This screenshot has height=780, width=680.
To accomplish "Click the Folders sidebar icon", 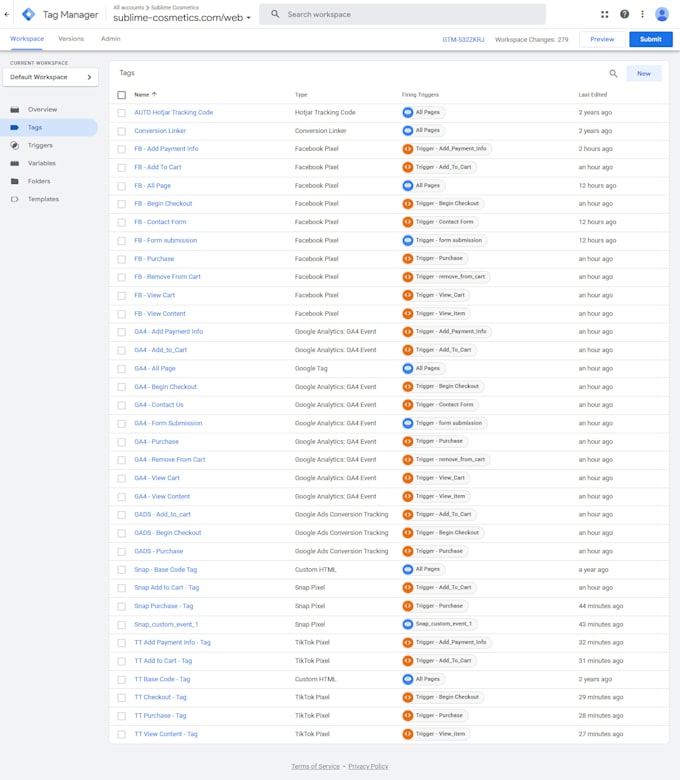I will click(x=15, y=181).
